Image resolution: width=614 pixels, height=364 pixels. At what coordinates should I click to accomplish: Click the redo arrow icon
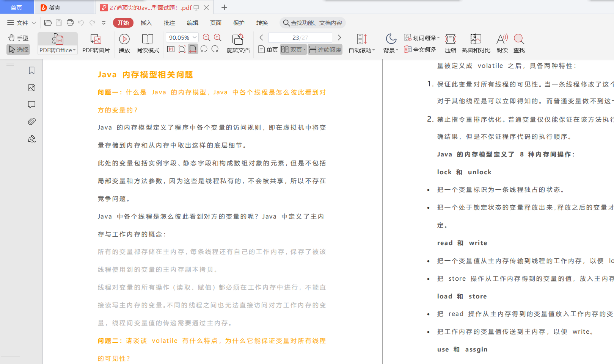click(x=92, y=23)
